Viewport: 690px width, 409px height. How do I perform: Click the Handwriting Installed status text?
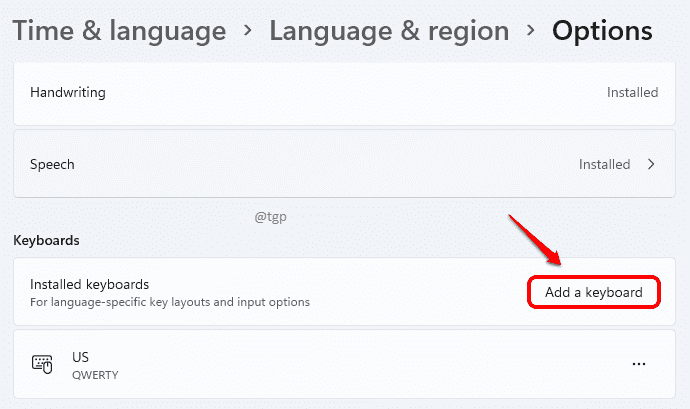click(x=632, y=92)
